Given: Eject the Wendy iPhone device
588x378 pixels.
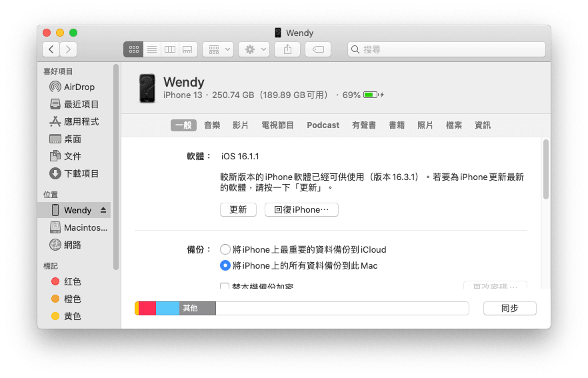Looking at the screenshot, I should (x=103, y=210).
